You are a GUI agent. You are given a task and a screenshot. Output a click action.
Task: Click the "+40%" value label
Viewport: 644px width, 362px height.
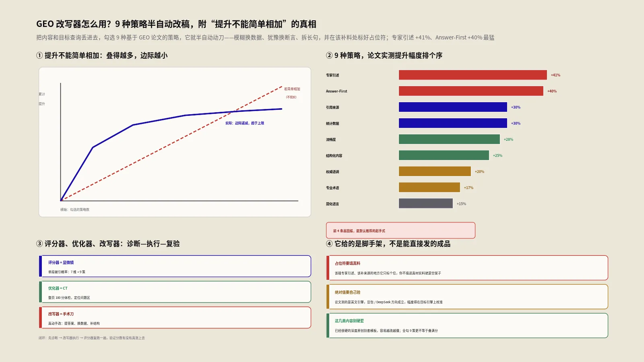(552, 91)
